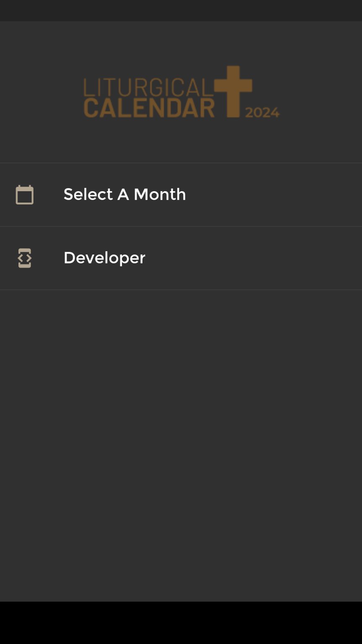The width and height of the screenshot is (362, 644).
Task: Tap the brown cross graphic's vertical bar
Action: tap(233, 105)
